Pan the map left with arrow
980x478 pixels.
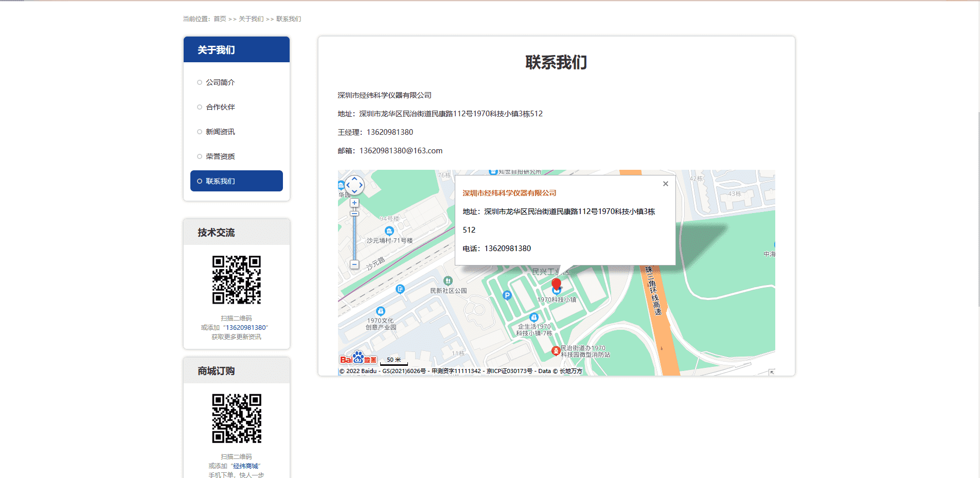click(x=348, y=185)
